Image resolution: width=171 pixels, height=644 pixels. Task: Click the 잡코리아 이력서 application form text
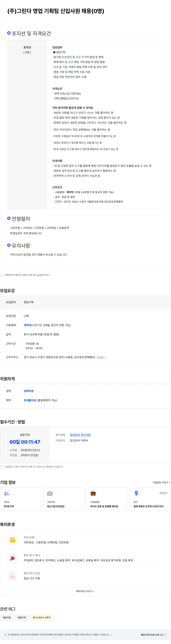(x=79, y=440)
